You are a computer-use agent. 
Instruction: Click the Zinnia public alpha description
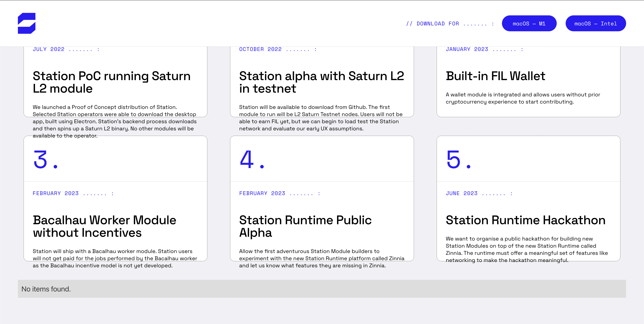(x=322, y=258)
